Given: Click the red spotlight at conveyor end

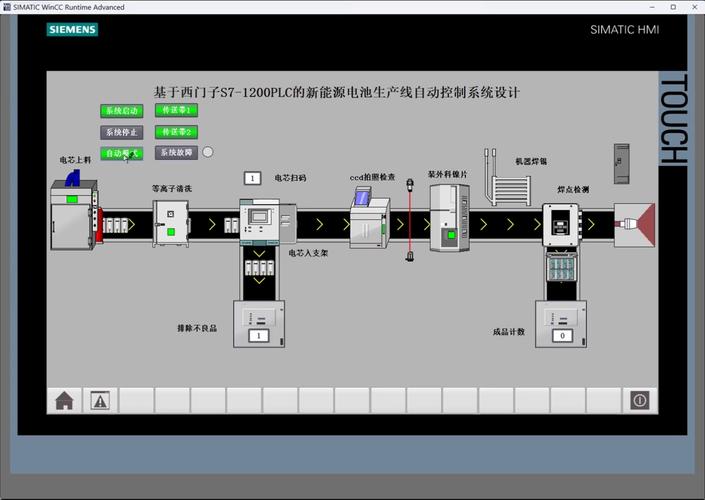Looking at the screenshot, I should (634, 224).
